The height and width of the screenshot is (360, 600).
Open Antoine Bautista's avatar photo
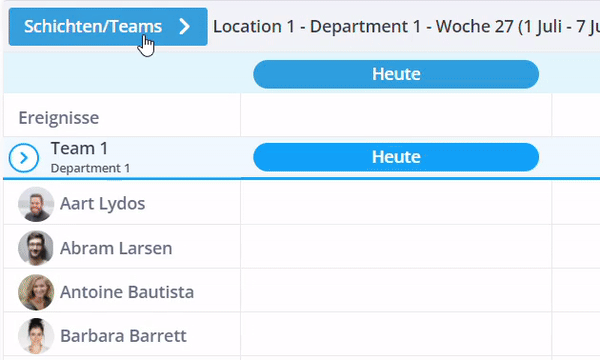(x=36, y=292)
